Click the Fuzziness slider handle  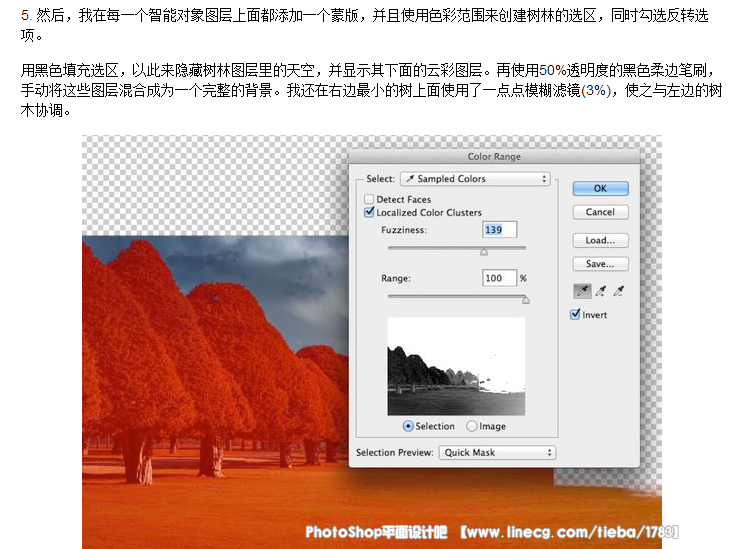pyautogui.click(x=484, y=252)
